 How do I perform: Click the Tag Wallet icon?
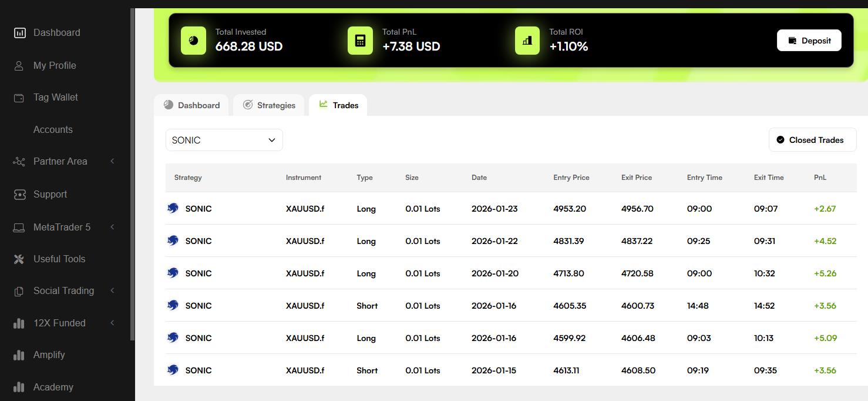coord(19,98)
